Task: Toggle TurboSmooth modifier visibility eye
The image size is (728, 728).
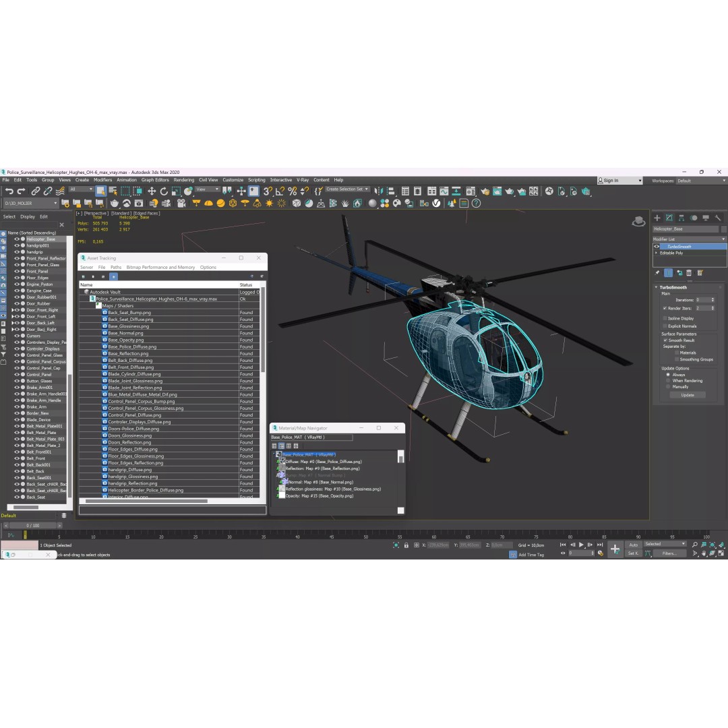Action: pos(657,247)
